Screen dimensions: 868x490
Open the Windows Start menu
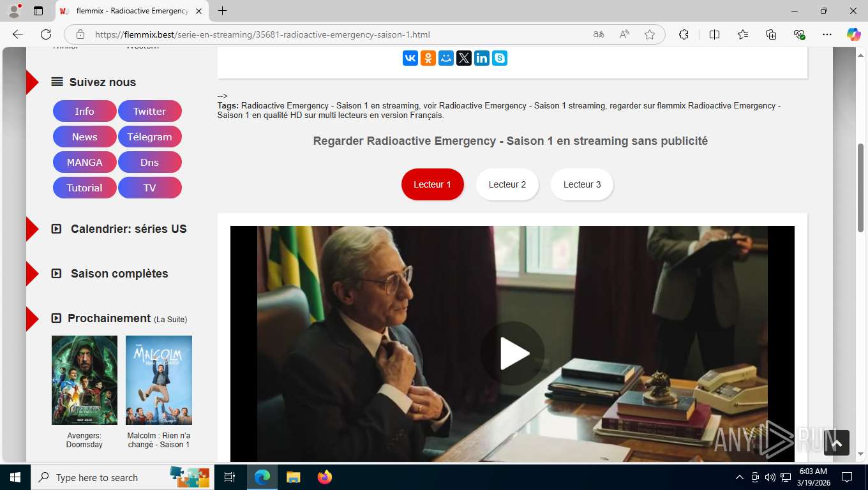tap(15, 477)
